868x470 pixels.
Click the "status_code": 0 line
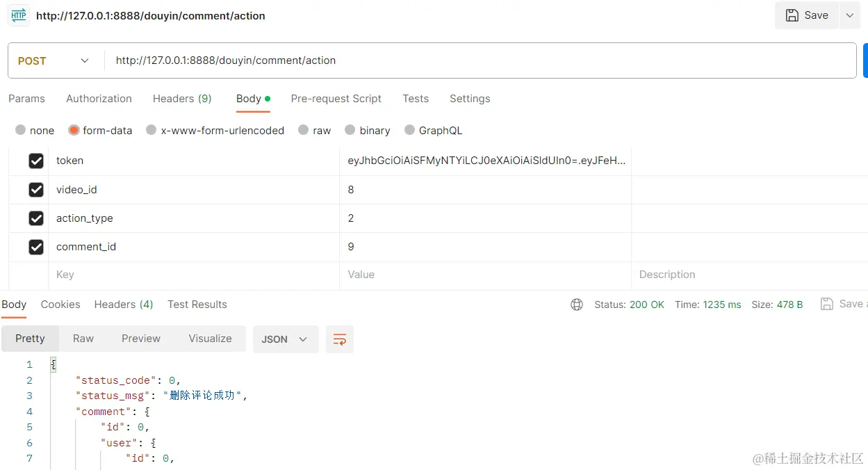coord(129,380)
